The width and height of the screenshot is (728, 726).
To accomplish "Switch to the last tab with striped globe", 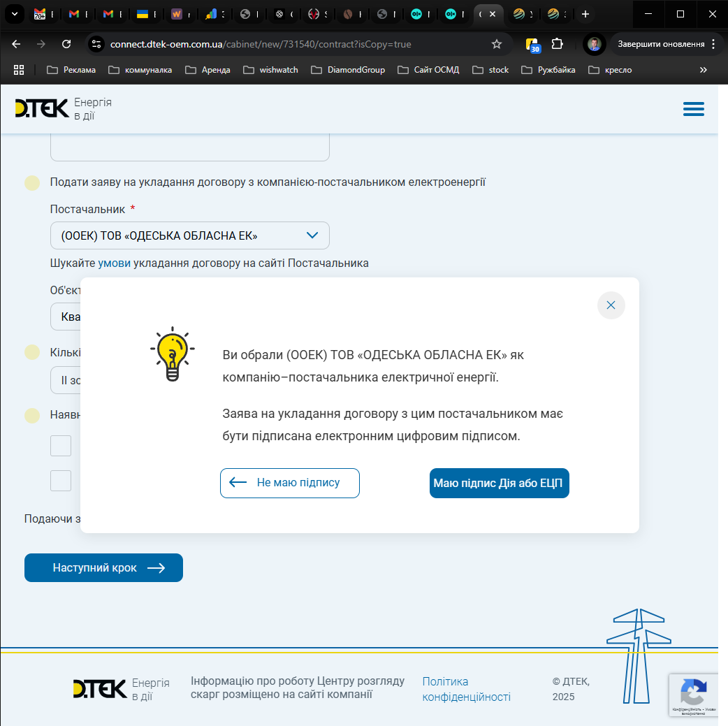I will coord(558,14).
